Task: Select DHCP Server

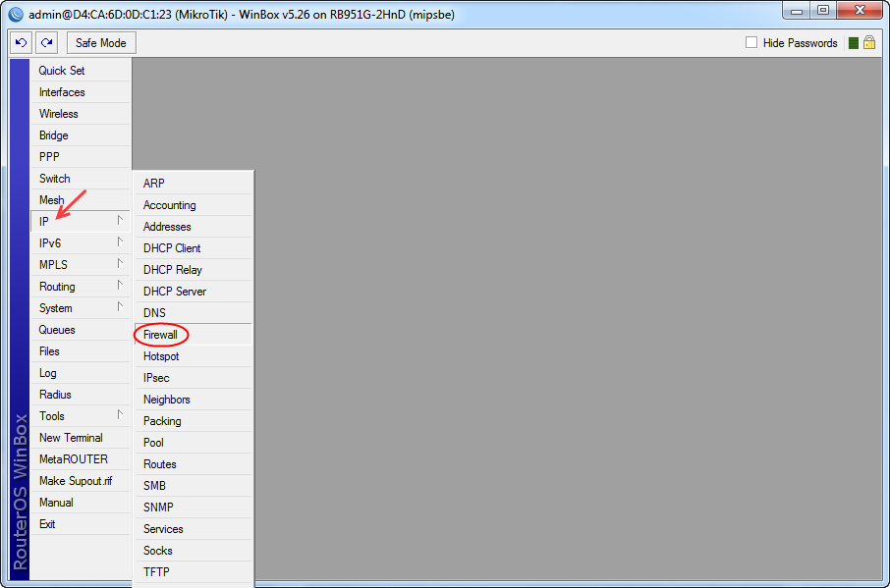Action: coord(193,291)
